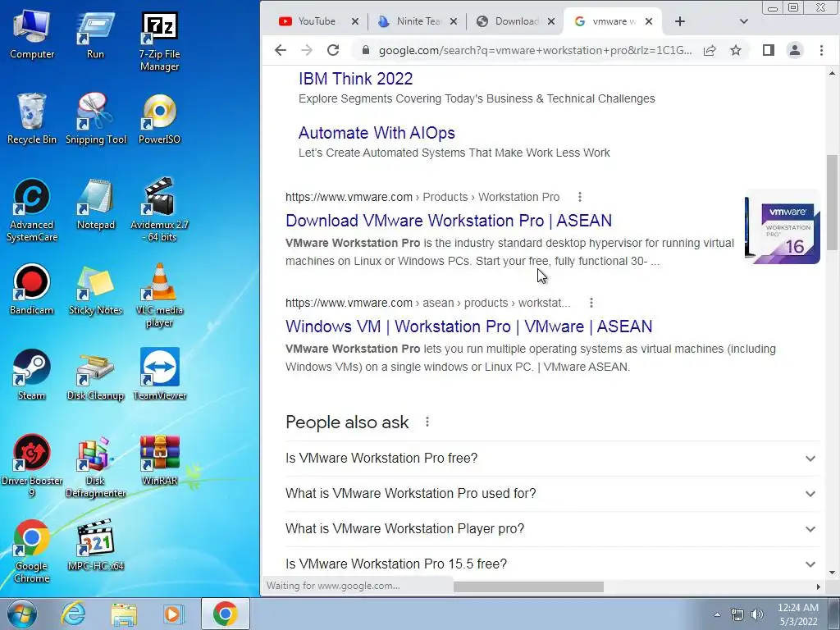Screen dimensions: 840x630
Task: Switch to the Ninite tab
Action: click(x=418, y=21)
